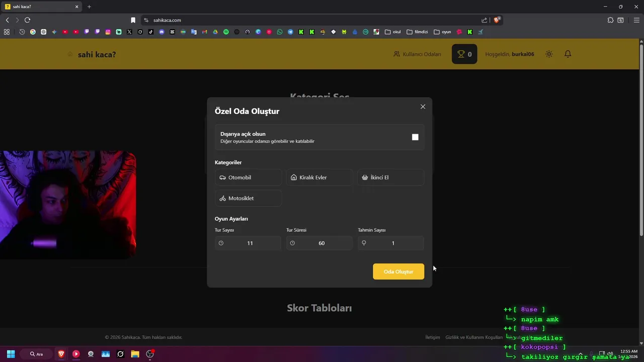The image size is (644, 362).
Task: Open the WhatsApp bookmark
Action: (x=280, y=32)
